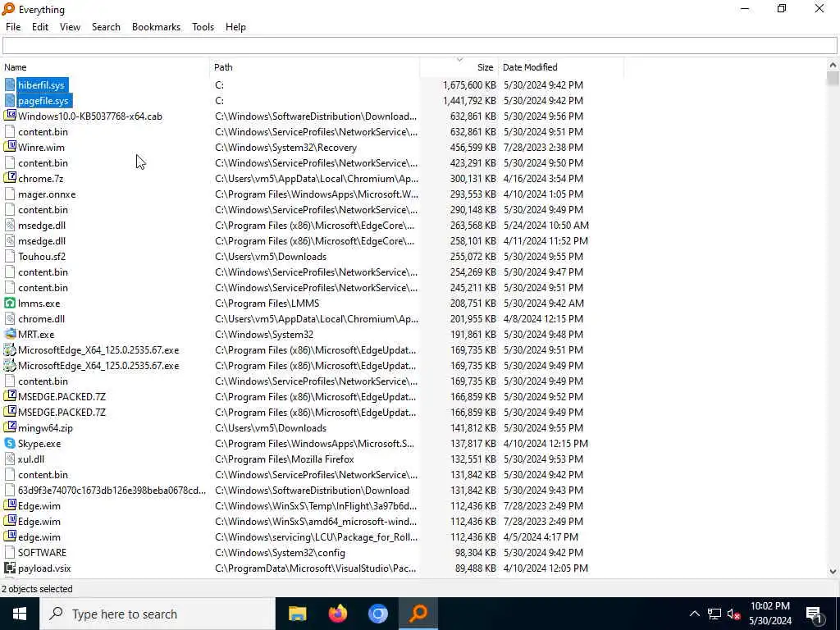
Task: Click the chrome.7z archive icon
Action: click(x=10, y=178)
